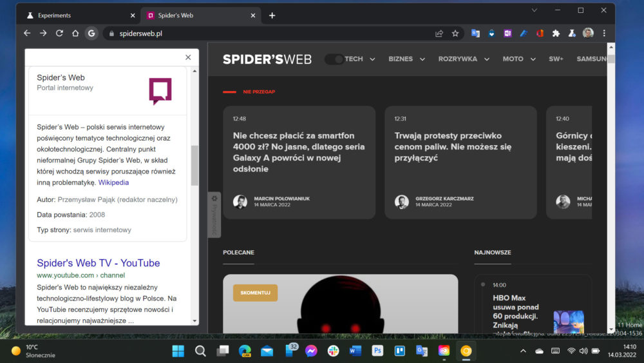Image resolution: width=644 pixels, height=363 pixels.
Task: Select the NAJNOWSZE section heading
Action: point(493,252)
